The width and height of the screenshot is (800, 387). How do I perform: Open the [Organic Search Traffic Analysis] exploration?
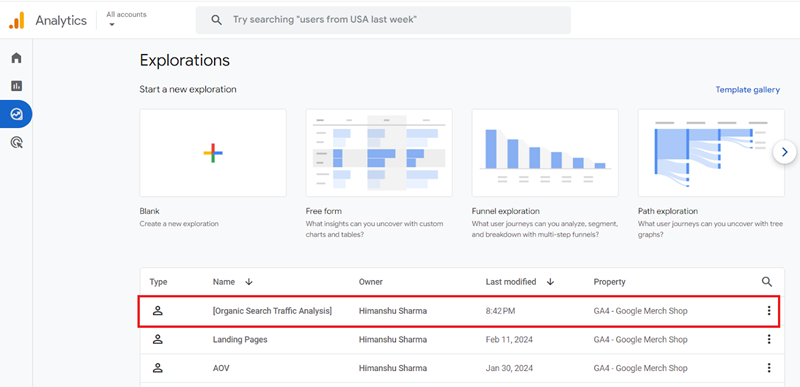pyautogui.click(x=272, y=311)
